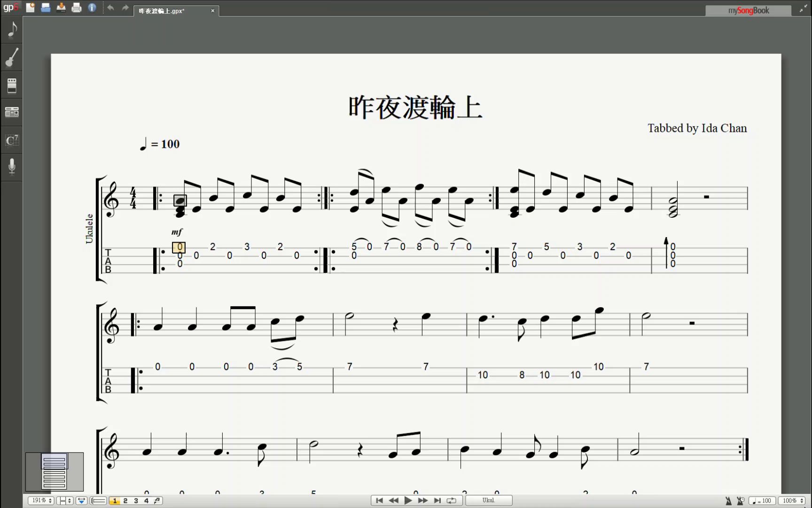
Task: Click the tempo 100 display in the status bar
Action: (x=762, y=501)
